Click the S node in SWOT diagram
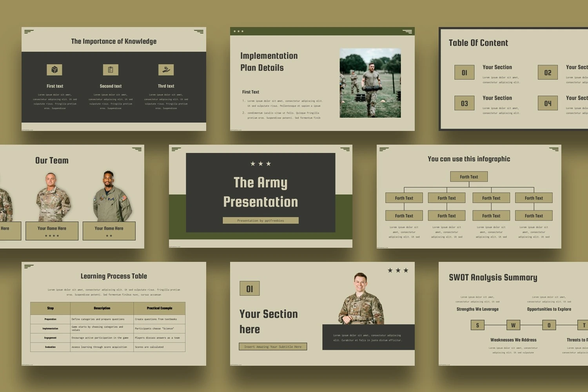 coord(477,325)
